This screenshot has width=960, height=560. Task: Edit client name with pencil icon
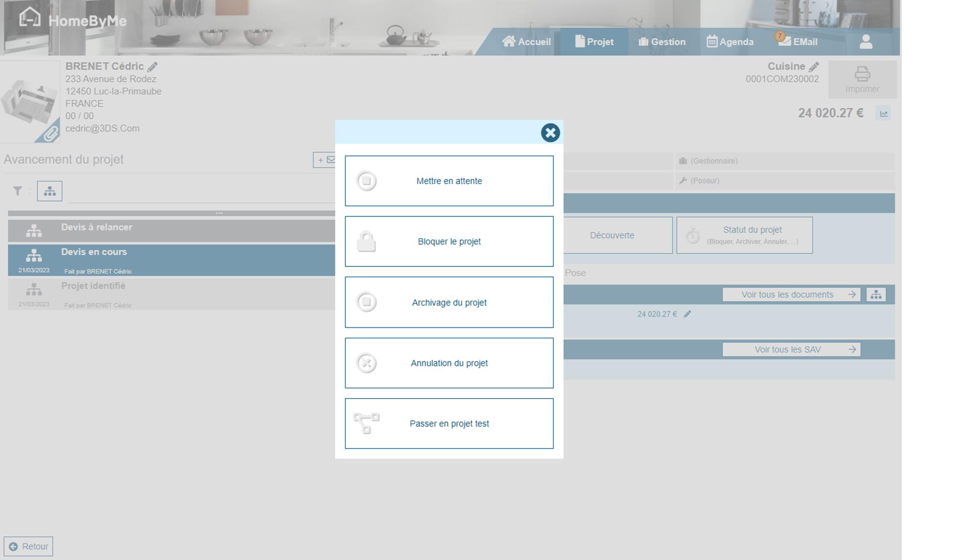tap(152, 67)
